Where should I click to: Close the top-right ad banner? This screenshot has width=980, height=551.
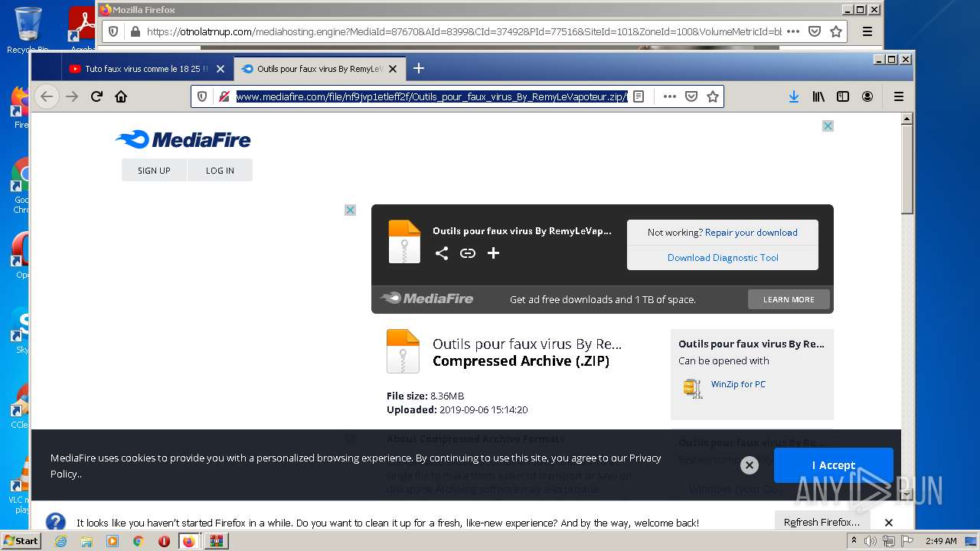tap(828, 126)
